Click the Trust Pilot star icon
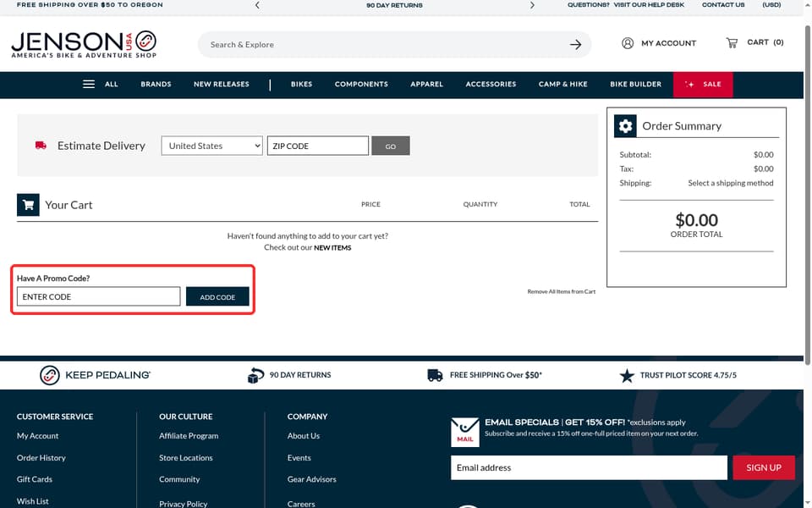The height and width of the screenshot is (508, 812). coord(627,375)
